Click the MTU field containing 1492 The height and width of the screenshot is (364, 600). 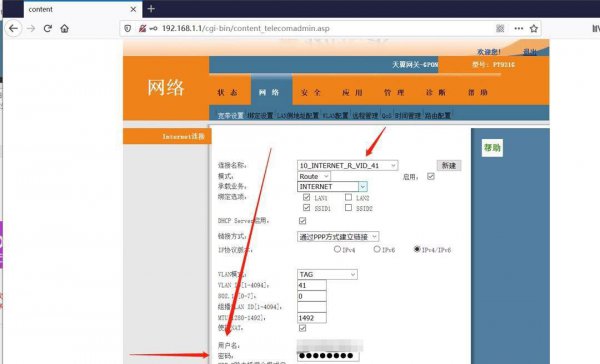pos(312,318)
